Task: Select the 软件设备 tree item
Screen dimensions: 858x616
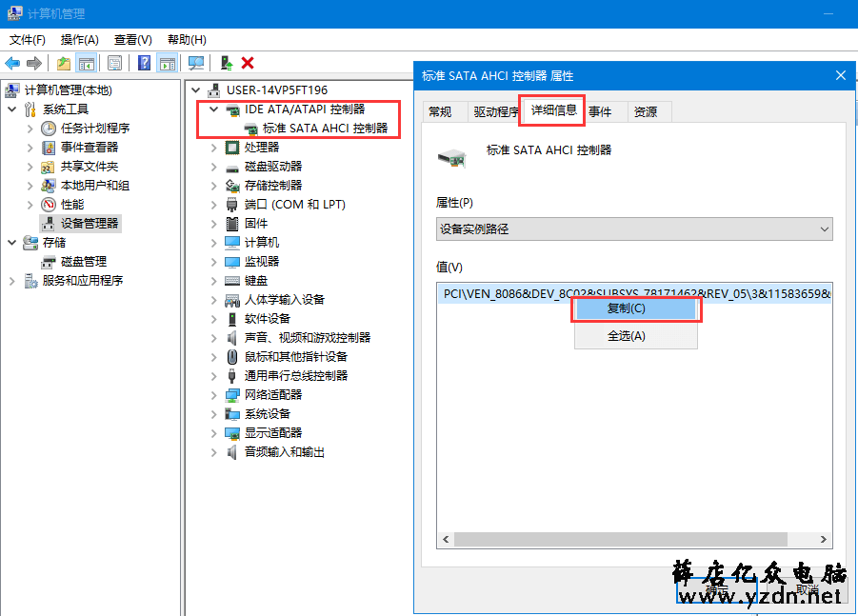Action: (267, 319)
